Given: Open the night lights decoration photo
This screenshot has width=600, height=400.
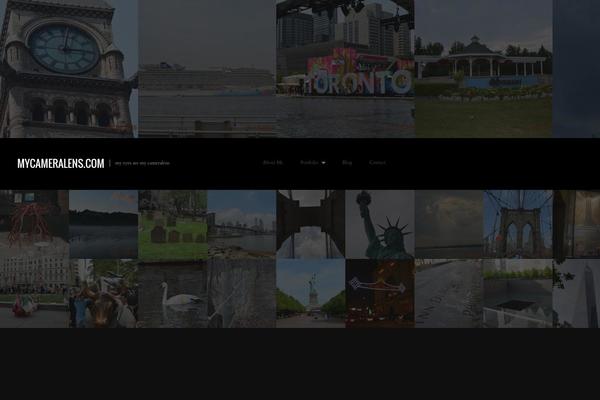Looking at the screenshot, I should 380,293.
